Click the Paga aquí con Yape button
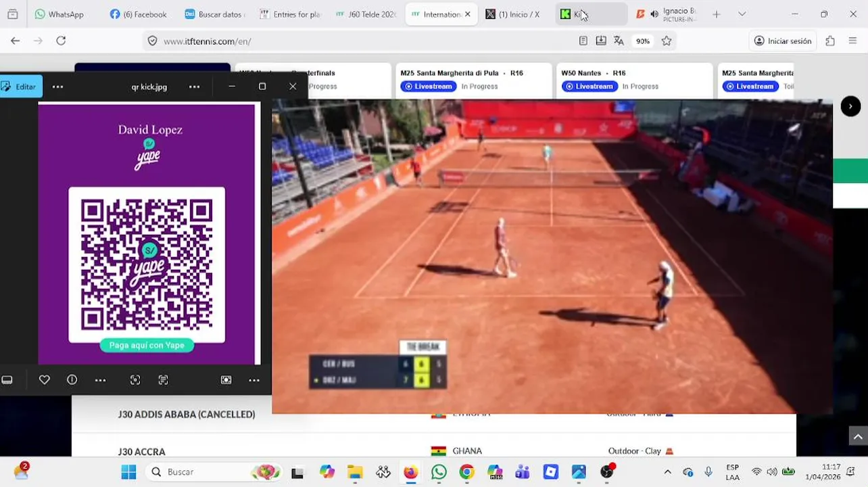The width and height of the screenshot is (868, 487). tap(147, 345)
